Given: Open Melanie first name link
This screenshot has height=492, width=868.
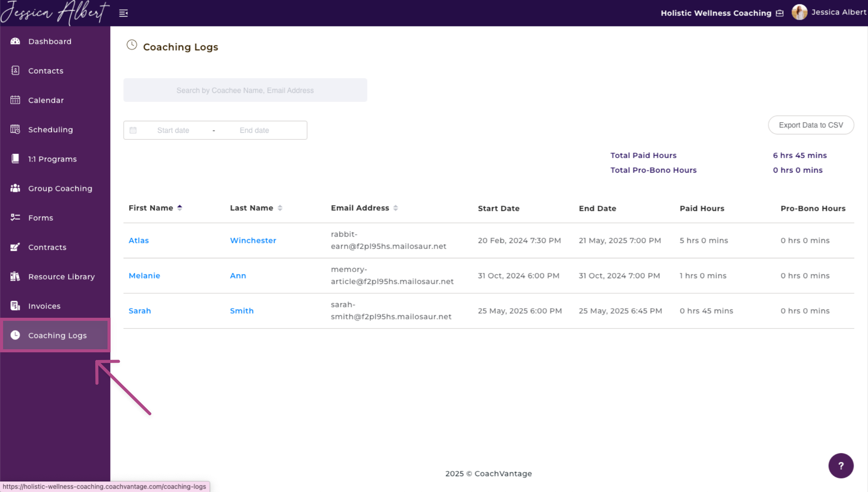Looking at the screenshot, I should (144, 276).
